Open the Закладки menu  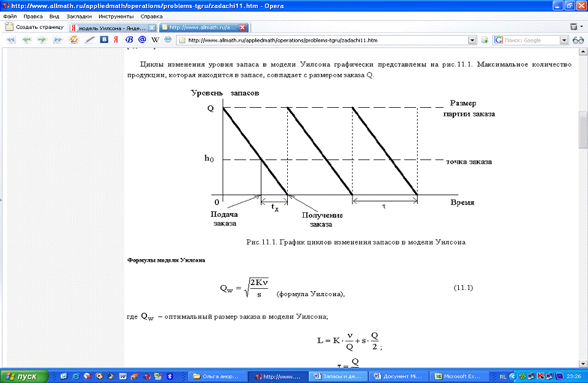pyautogui.click(x=79, y=17)
